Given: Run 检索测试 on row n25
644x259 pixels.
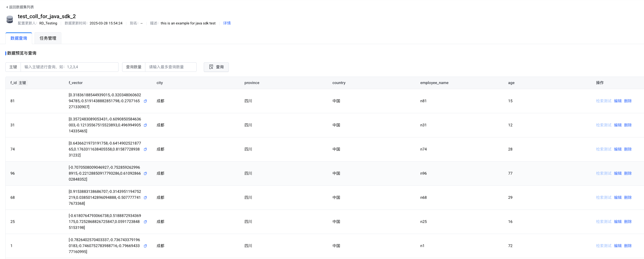Looking at the screenshot, I should [x=604, y=222].
